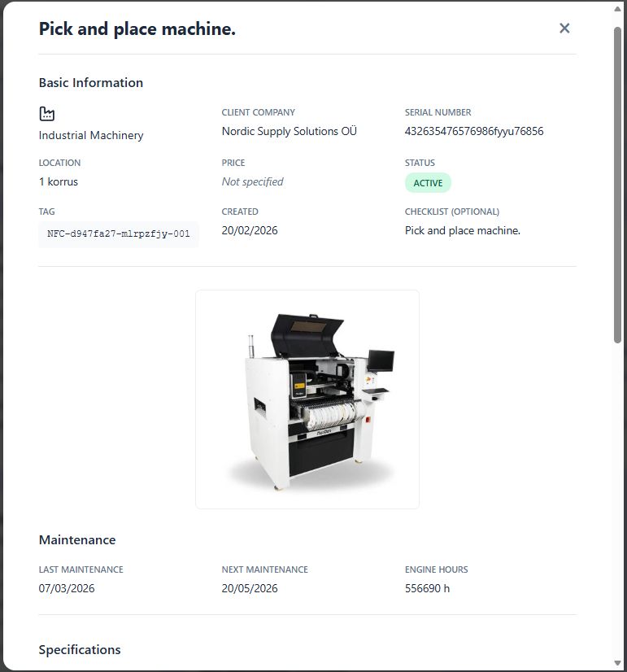Click the '1 korrus' location value
This screenshot has height=672, width=627.
(59, 182)
